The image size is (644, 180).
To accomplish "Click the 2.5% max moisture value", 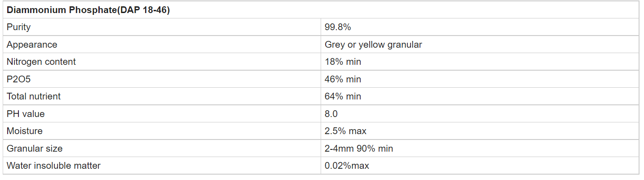I will 345,131.
